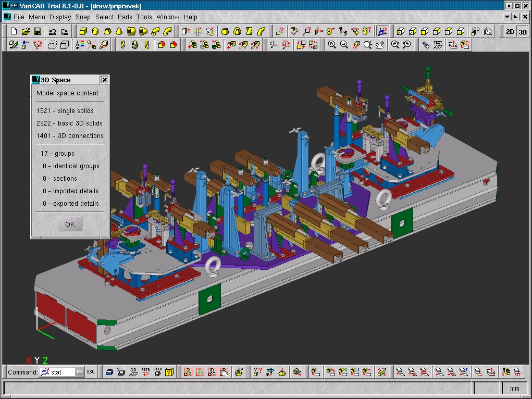Click the TEXT tool icon
Screen dimensions: 532x399
tap(438, 45)
